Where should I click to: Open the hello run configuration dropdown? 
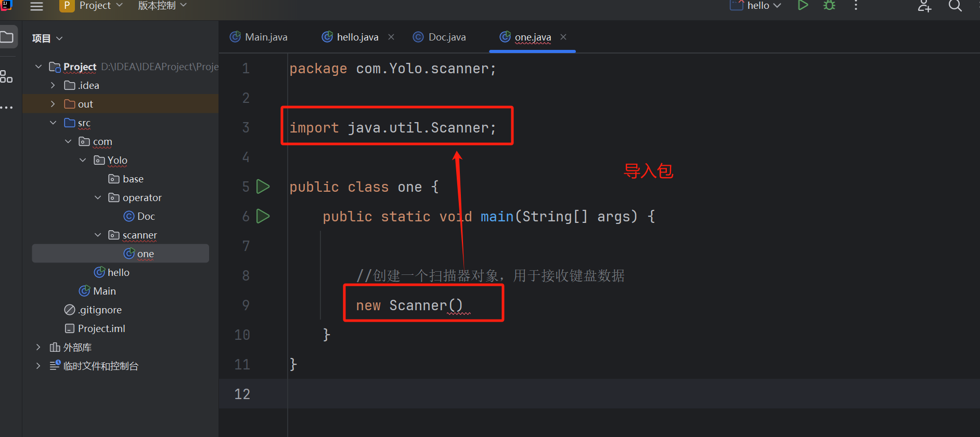tap(764, 6)
